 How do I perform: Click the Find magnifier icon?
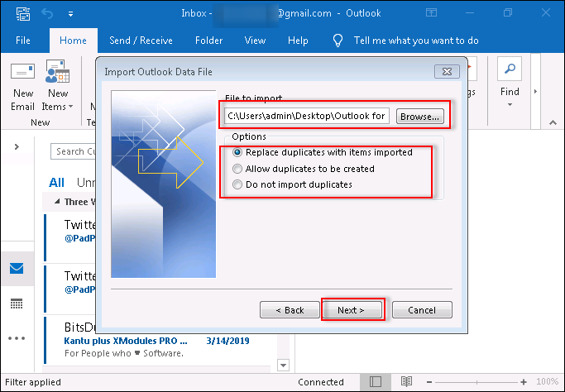[510, 69]
